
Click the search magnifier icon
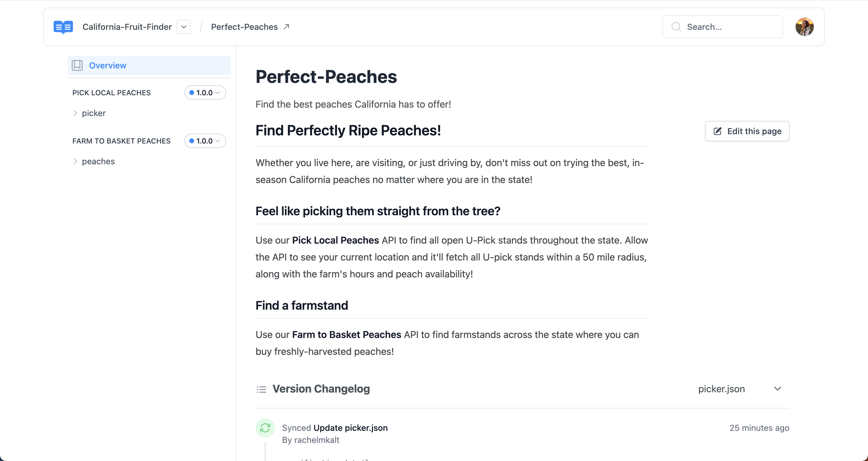(x=676, y=27)
